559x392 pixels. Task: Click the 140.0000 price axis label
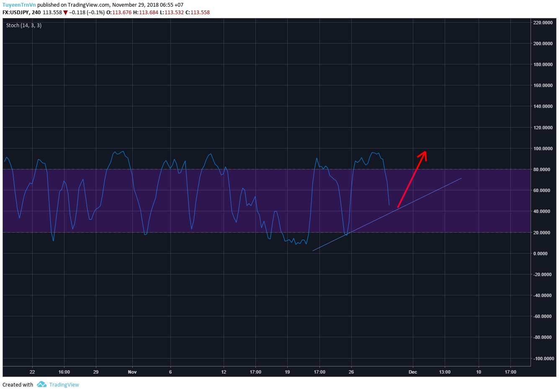click(543, 106)
